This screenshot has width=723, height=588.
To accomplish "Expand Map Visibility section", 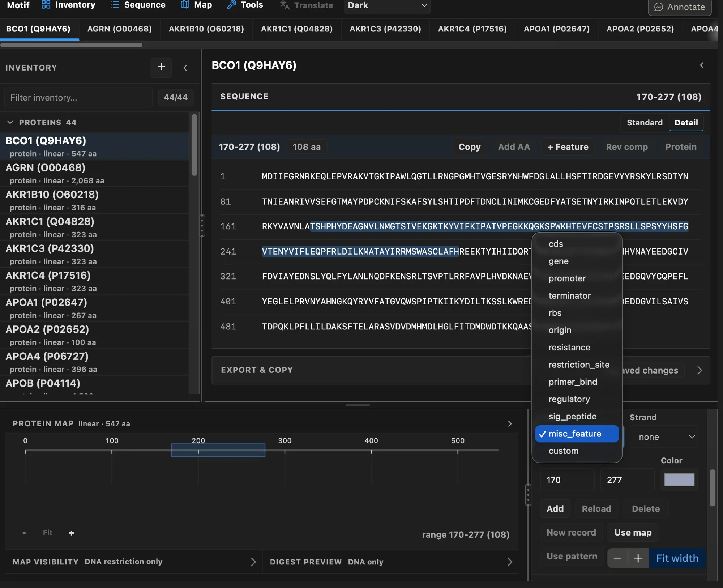I will [x=253, y=562].
